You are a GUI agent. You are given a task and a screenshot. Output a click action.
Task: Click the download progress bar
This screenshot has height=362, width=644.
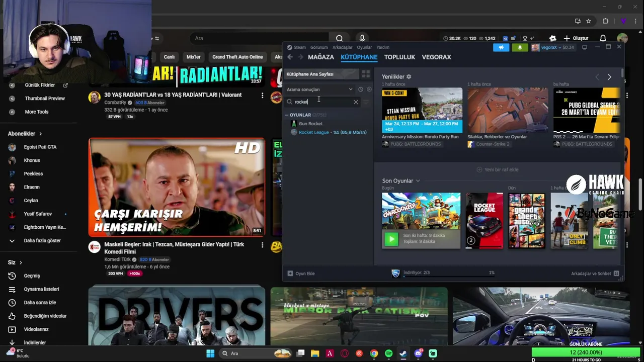pyautogui.click(x=449, y=276)
